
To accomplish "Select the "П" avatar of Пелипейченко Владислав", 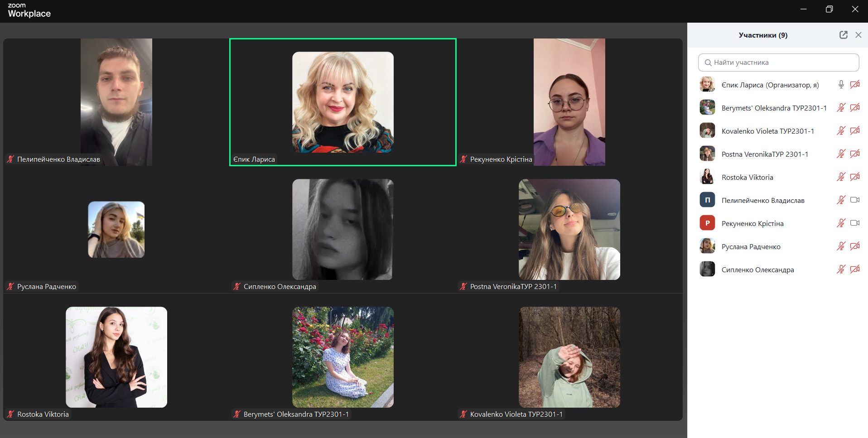I will coord(707,200).
